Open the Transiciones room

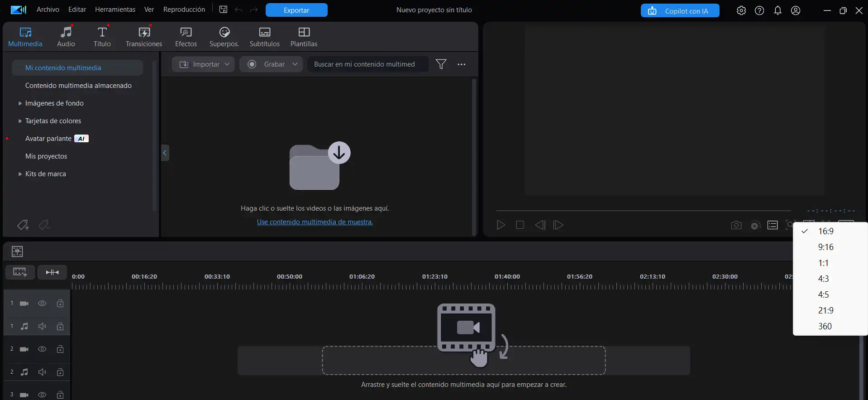coord(143,37)
